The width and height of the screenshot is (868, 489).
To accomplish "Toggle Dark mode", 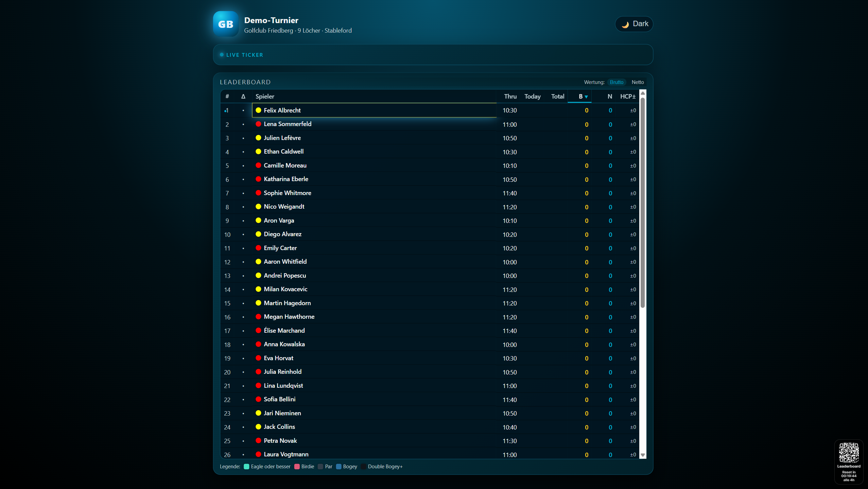I will click(x=634, y=24).
